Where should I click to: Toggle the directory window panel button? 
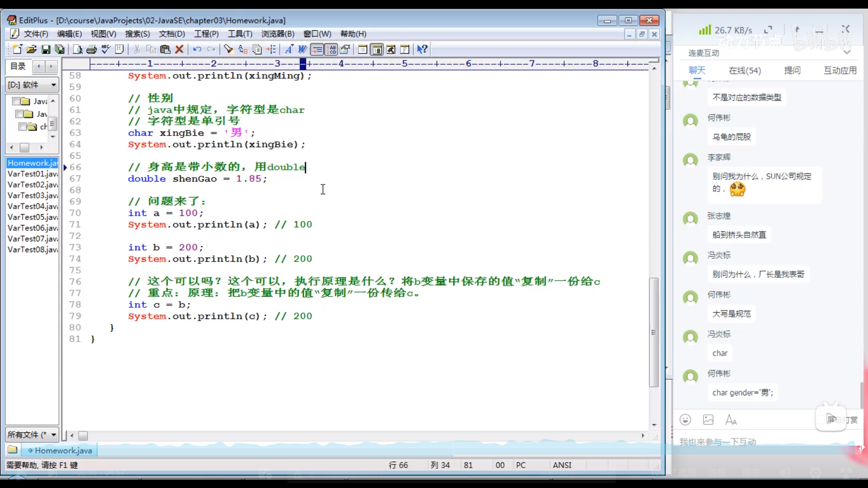pos(377,49)
